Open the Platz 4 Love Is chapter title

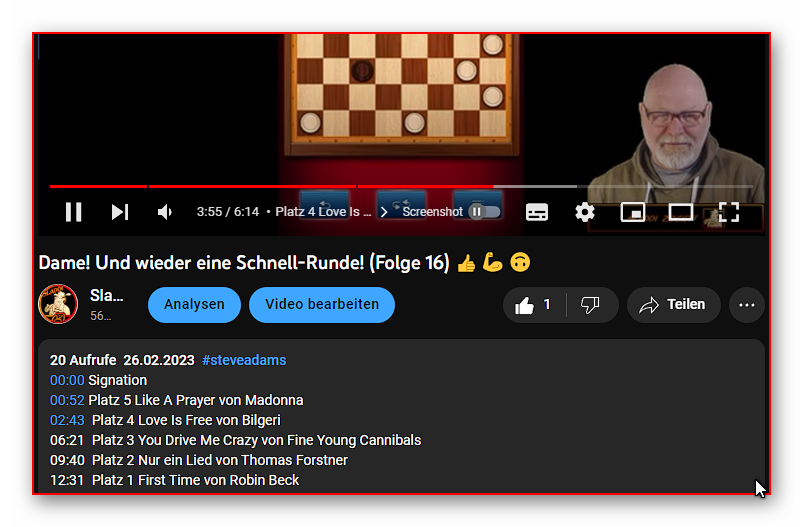[x=323, y=212]
